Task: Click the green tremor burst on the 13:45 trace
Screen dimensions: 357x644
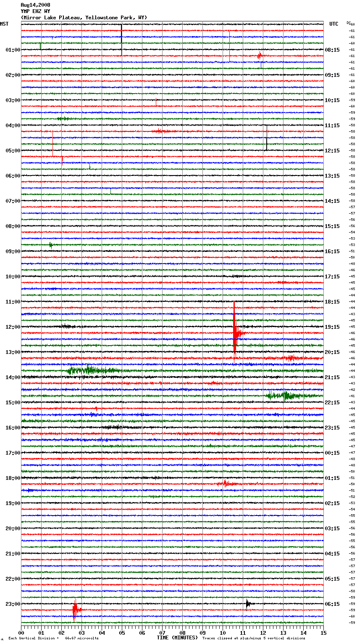Action: (x=93, y=370)
